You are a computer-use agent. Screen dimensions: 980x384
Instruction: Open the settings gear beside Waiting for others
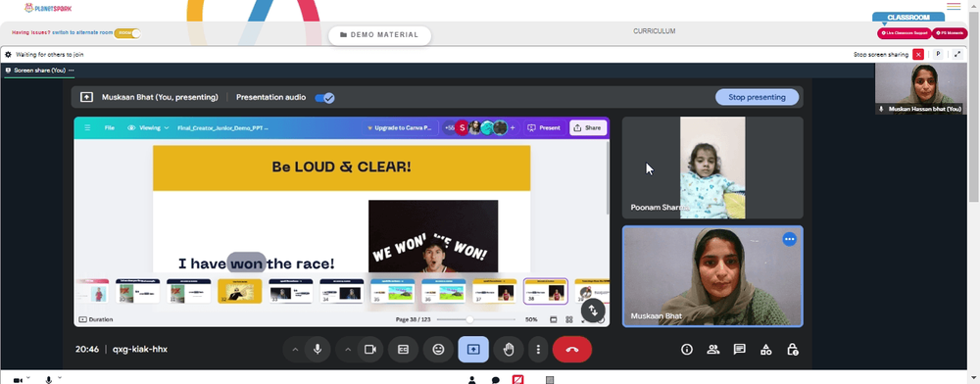point(8,54)
